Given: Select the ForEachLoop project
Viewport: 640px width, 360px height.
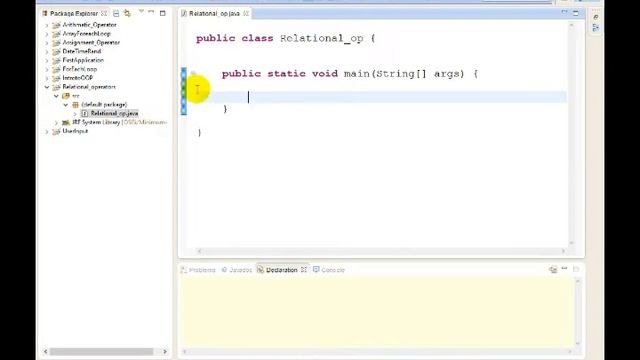Looking at the screenshot, I should click(x=80, y=69).
